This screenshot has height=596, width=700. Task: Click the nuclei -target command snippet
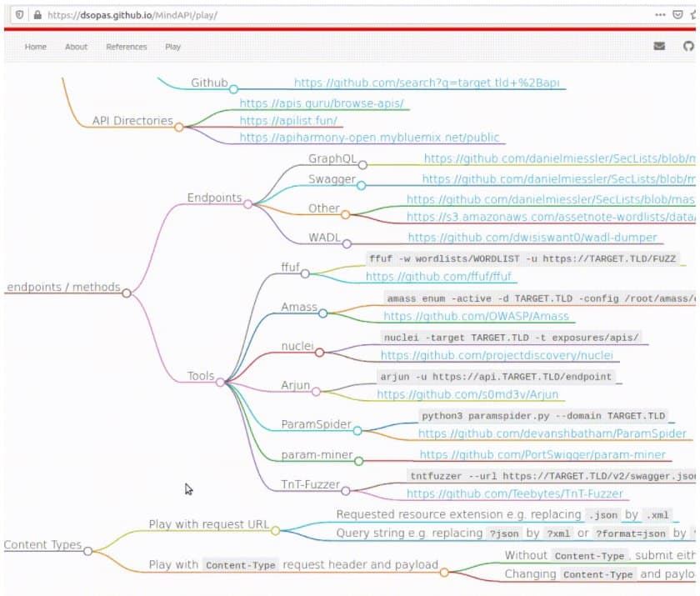coord(511,338)
